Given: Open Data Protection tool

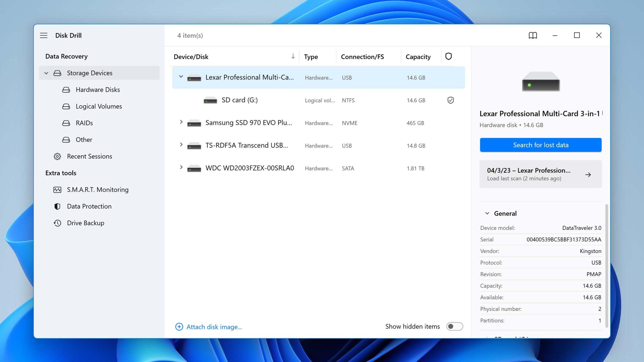Looking at the screenshot, I should pos(89,206).
